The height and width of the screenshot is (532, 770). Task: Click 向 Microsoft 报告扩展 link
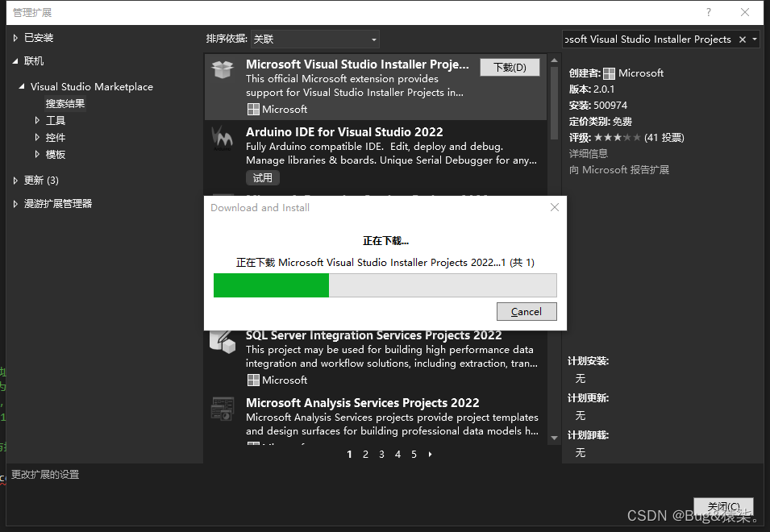(619, 170)
